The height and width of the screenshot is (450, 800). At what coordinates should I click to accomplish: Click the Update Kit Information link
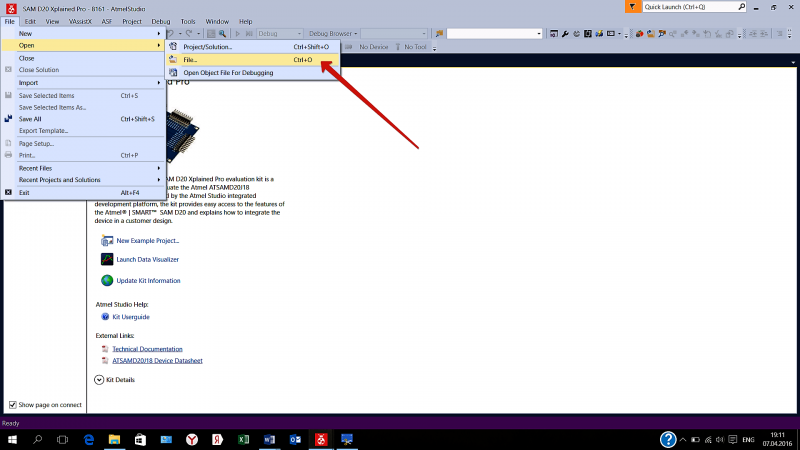pyautogui.click(x=148, y=281)
